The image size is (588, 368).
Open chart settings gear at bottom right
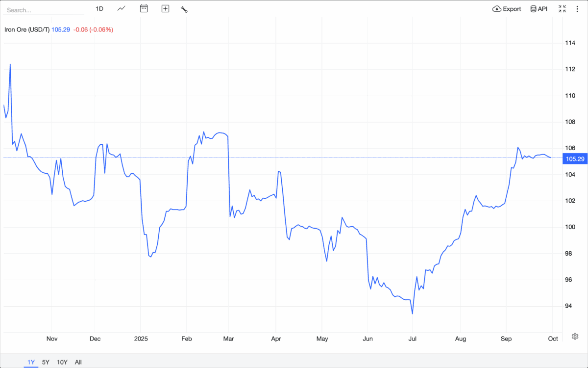click(x=575, y=336)
